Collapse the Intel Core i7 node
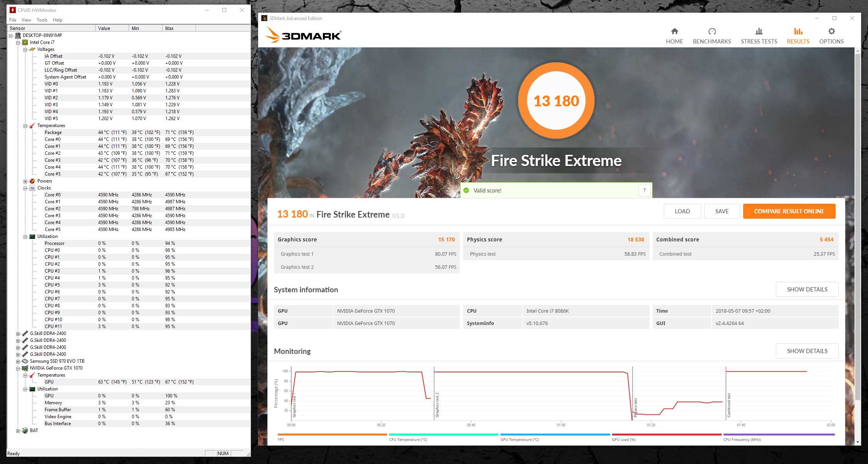 pos(18,43)
